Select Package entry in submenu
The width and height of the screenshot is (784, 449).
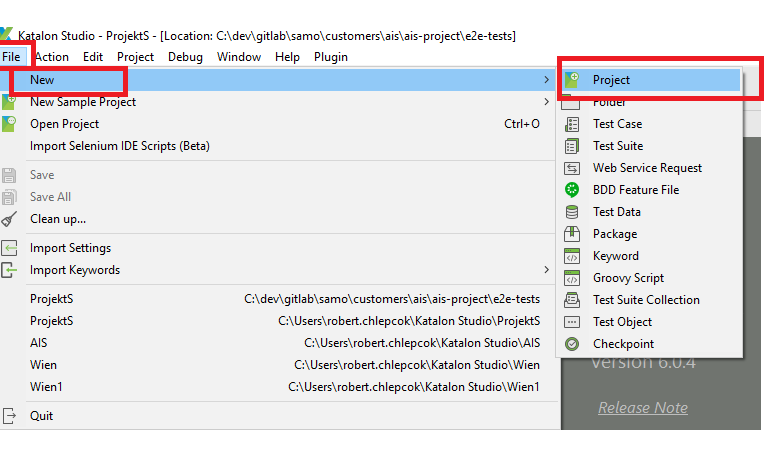650,234
